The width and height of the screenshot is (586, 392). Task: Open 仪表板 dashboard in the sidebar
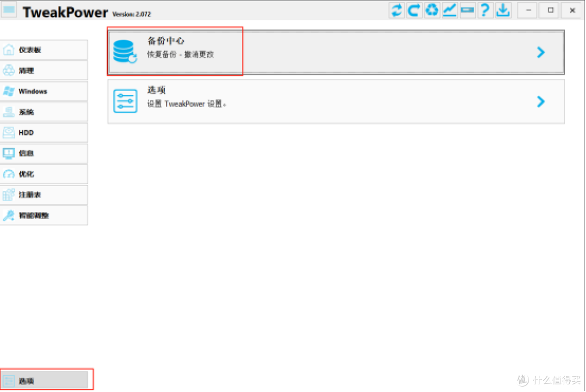(x=44, y=50)
